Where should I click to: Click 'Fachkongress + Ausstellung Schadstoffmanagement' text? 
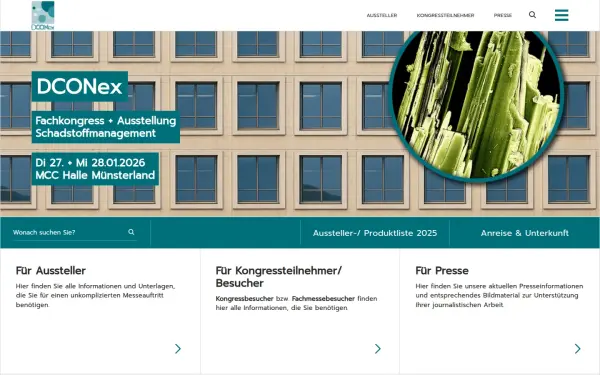pos(106,127)
